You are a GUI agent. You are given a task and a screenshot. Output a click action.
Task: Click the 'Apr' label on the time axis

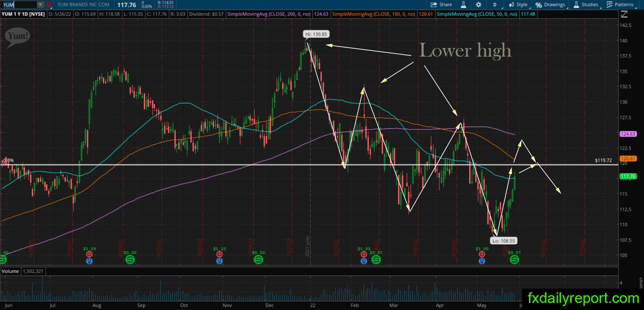tap(440, 306)
